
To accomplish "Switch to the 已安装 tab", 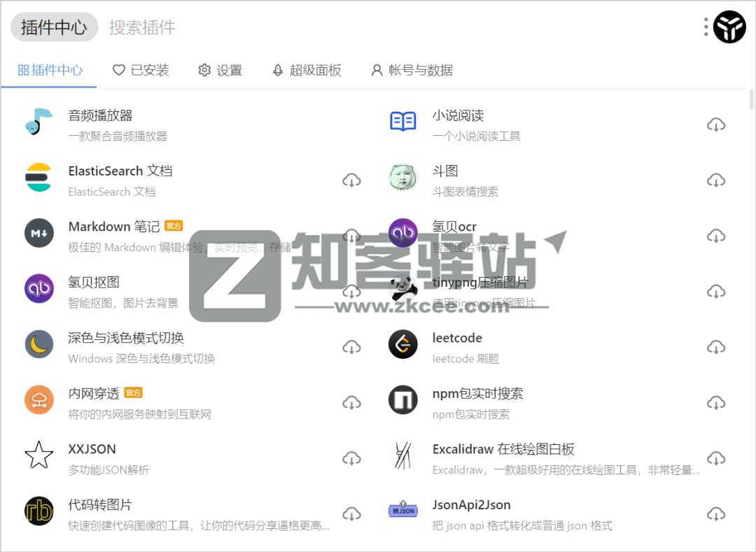I will [x=141, y=70].
